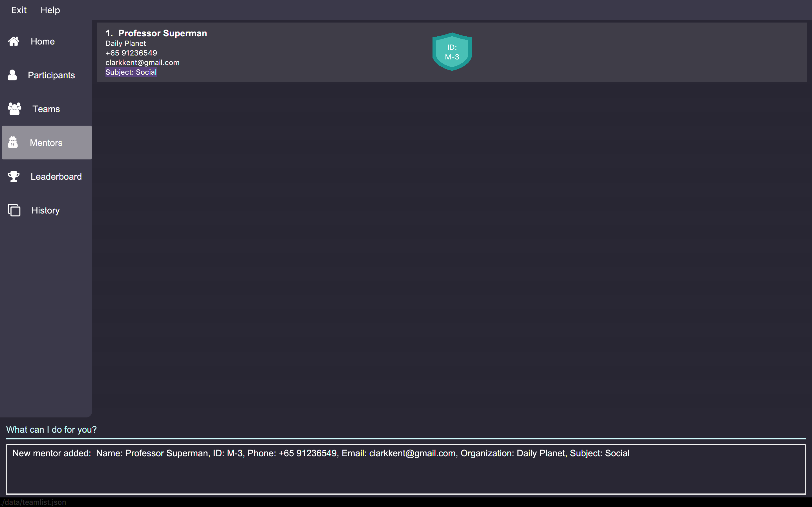
Task: Click the Subject: Social tag
Action: point(131,72)
